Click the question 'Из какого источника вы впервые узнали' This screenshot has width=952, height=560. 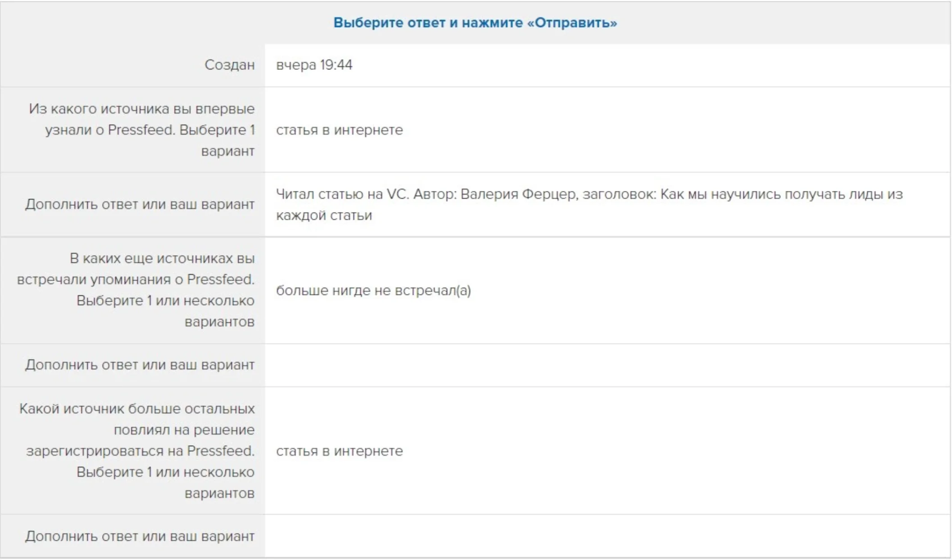[x=141, y=109]
